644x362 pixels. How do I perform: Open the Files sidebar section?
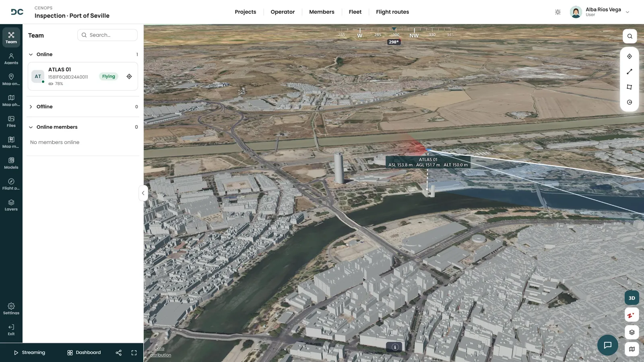(x=11, y=121)
